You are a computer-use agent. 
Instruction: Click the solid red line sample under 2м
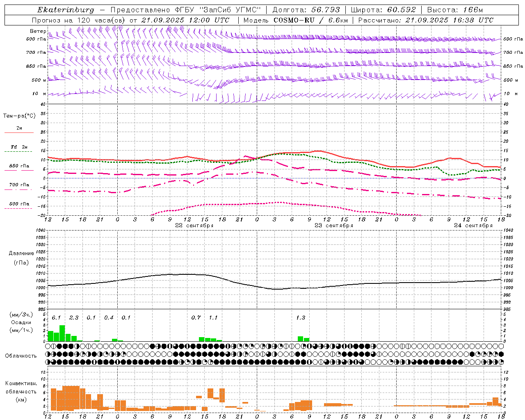coord(19,133)
